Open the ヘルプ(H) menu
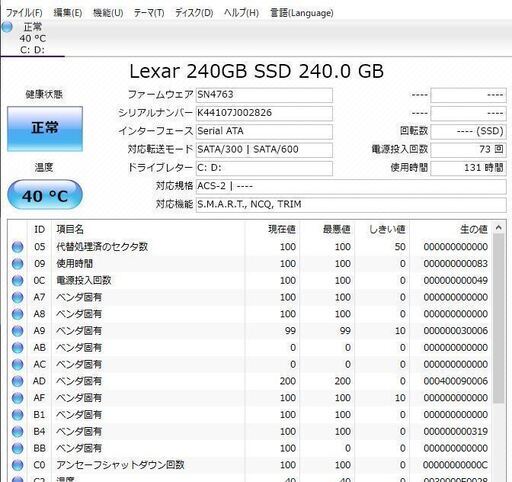This screenshot has width=512, height=482. click(x=241, y=13)
